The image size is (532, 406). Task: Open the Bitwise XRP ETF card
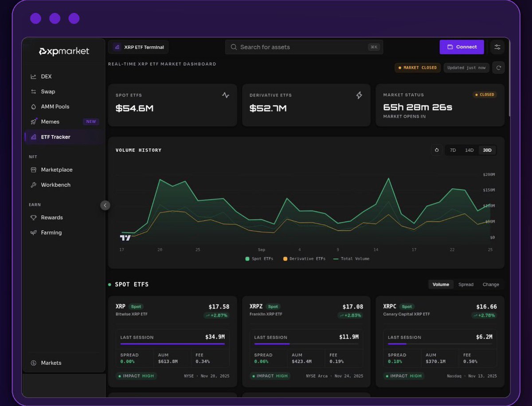pos(172,342)
